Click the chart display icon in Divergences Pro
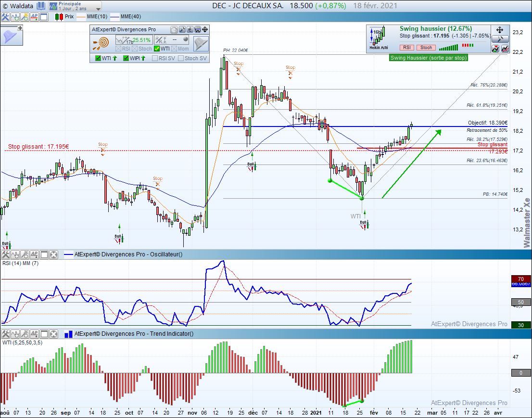The width and height of the screenshot is (532, 418). pos(198,29)
